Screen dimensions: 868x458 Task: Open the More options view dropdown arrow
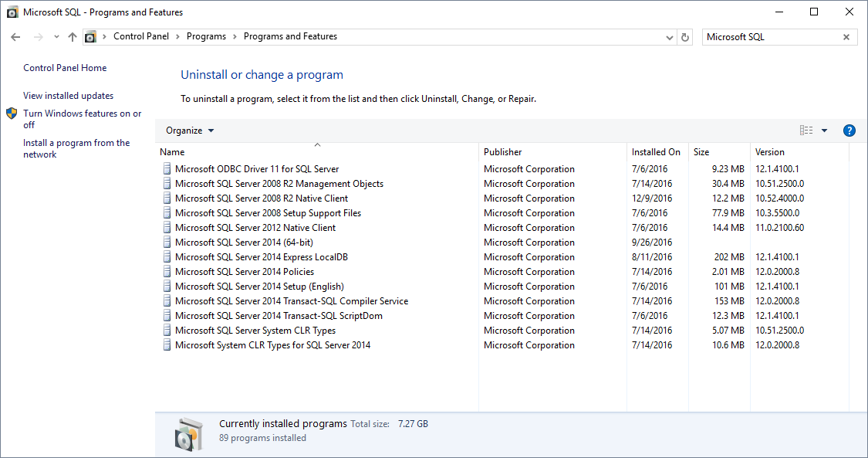pos(824,131)
